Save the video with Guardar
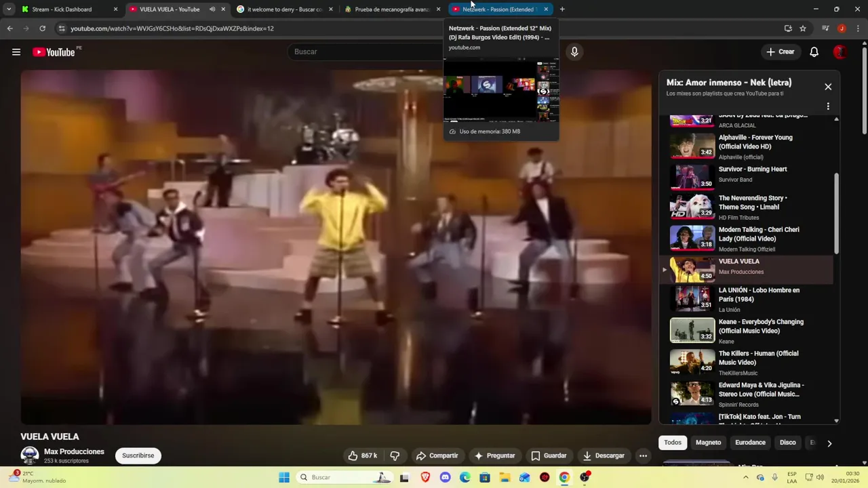The height and width of the screenshot is (488, 868). [549, 455]
